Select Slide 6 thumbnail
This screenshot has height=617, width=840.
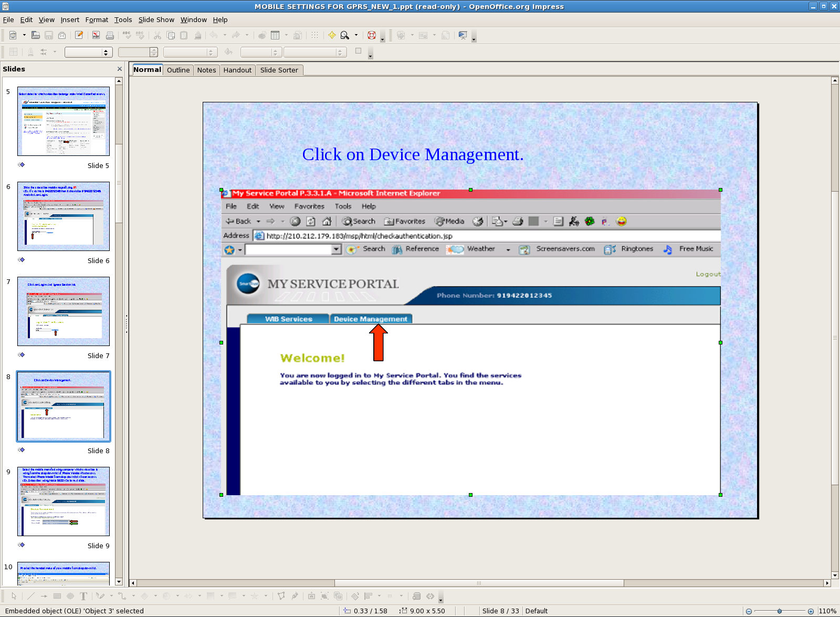(x=64, y=216)
